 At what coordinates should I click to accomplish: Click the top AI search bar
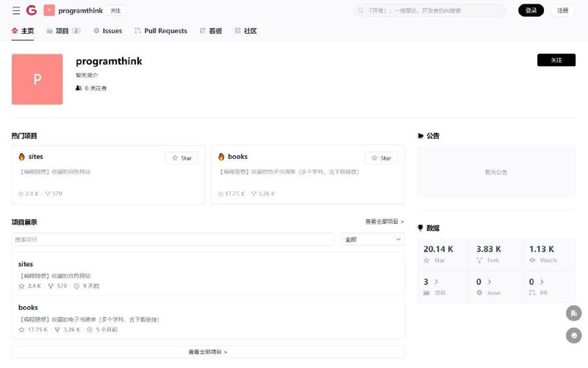click(x=430, y=10)
